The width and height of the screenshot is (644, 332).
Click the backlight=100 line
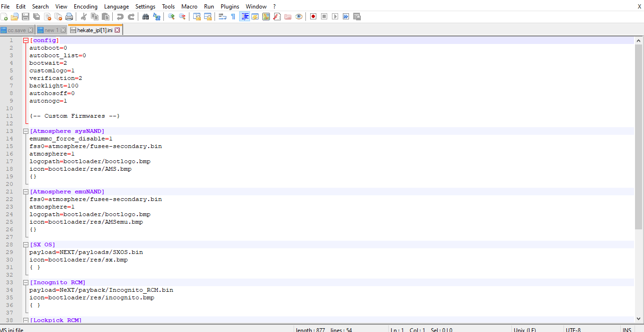click(54, 86)
